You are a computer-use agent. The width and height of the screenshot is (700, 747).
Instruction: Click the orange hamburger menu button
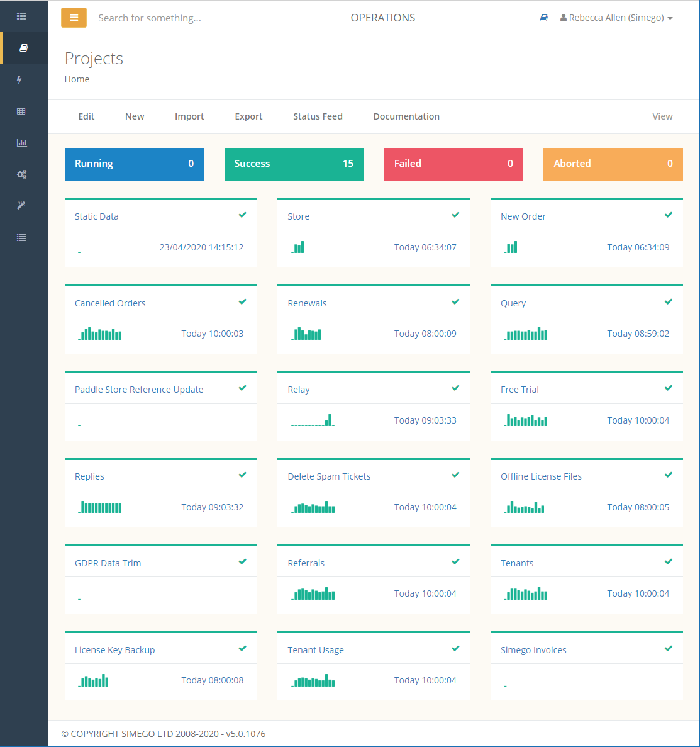[74, 18]
